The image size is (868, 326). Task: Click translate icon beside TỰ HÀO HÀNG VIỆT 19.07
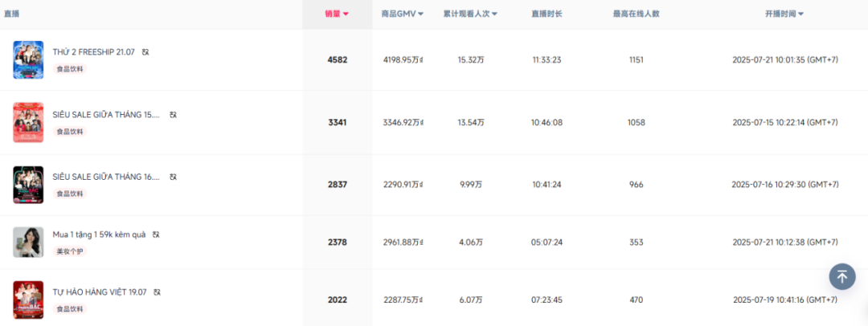coord(158,291)
